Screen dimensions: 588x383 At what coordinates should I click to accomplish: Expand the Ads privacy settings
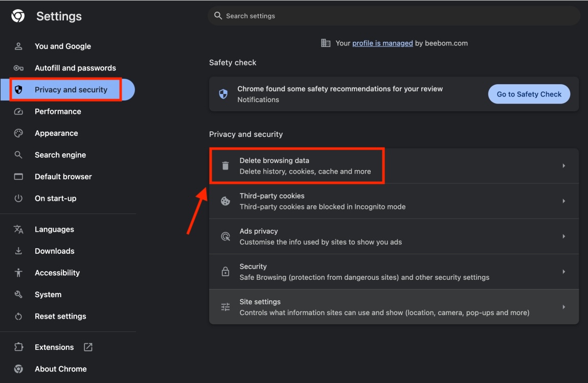click(x=564, y=236)
